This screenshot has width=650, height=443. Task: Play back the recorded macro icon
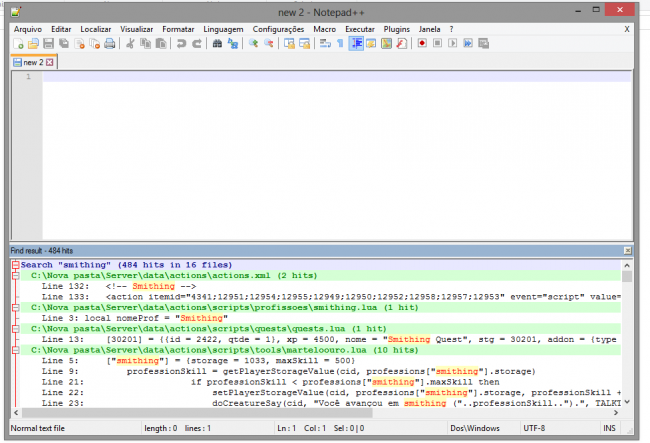pos(453,43)
